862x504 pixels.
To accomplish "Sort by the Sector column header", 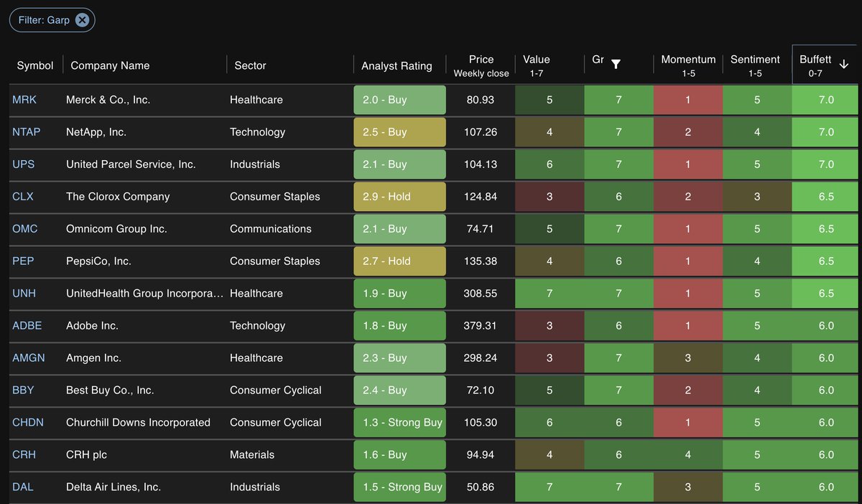I will [250, 65].
